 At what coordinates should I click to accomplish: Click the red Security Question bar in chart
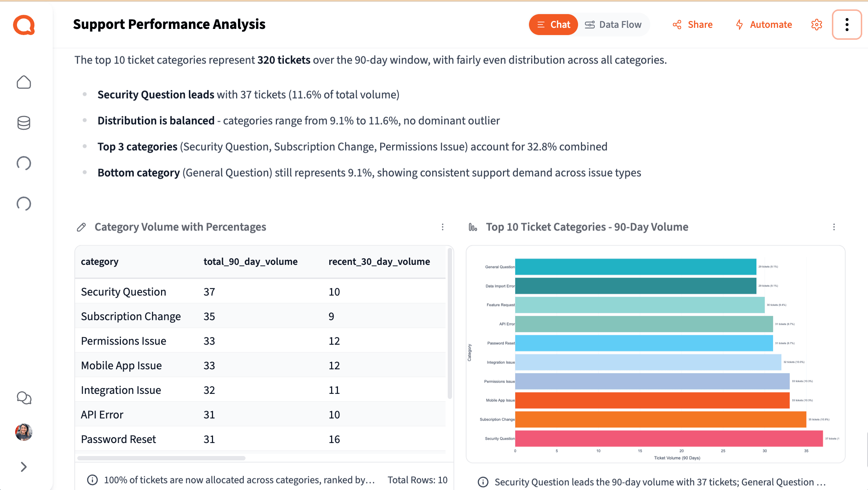669,438
